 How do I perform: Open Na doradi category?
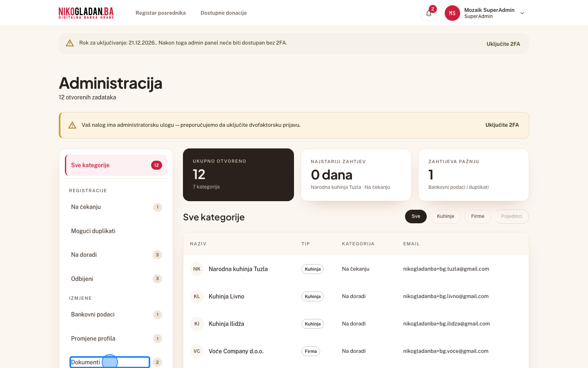point(116,255)
